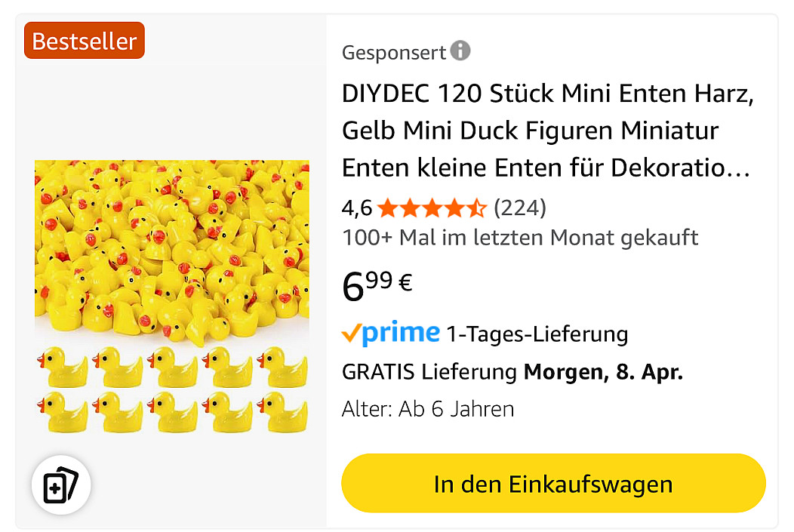
Task: Click the GRATIS Lieferung text
Action: click(429, 372)
